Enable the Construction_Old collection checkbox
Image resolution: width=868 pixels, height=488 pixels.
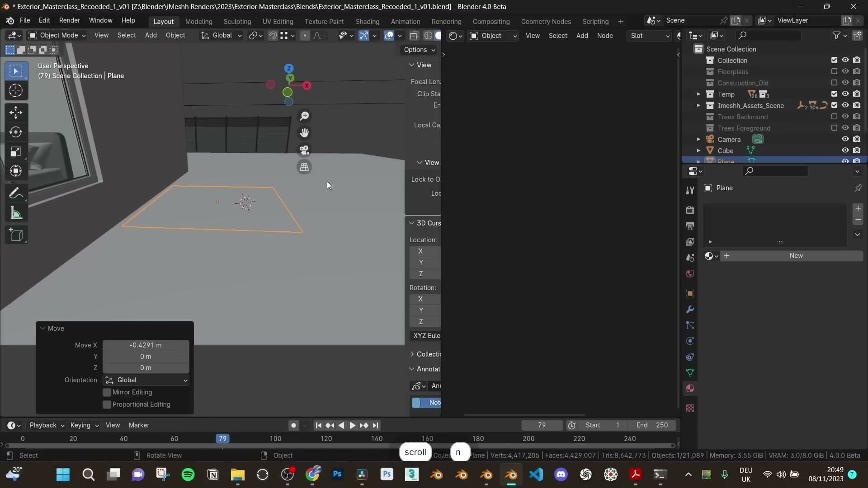(834, 83)
